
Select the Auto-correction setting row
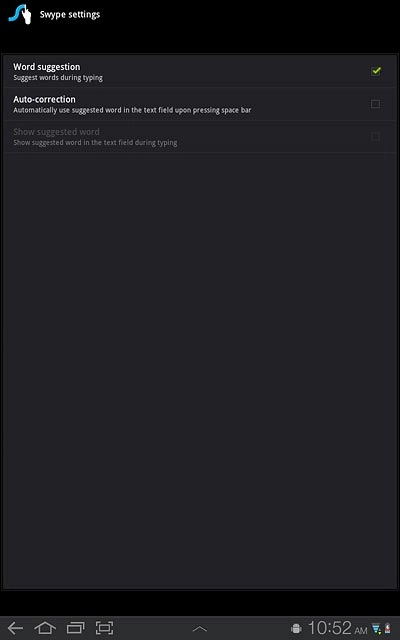tap(200, 104)
